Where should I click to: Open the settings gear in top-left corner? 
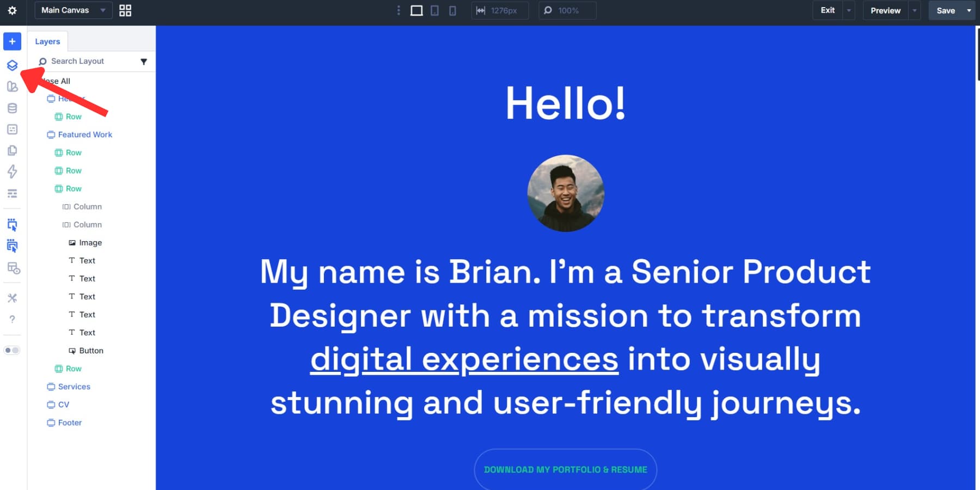point(12,10)
